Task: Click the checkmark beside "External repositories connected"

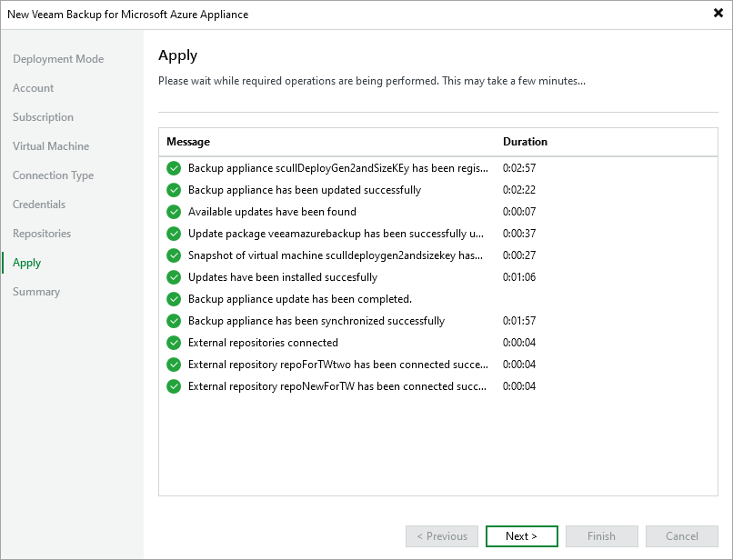Action: coord(174,343)
